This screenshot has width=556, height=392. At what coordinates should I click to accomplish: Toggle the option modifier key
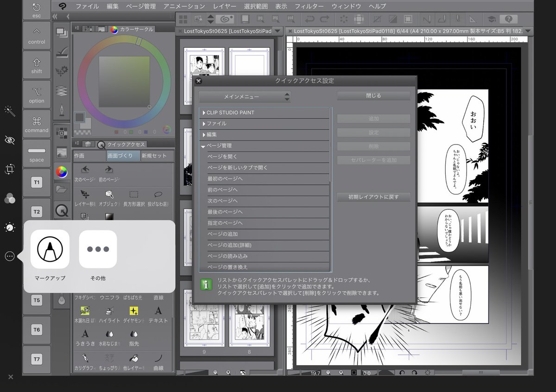pos(37,95)
